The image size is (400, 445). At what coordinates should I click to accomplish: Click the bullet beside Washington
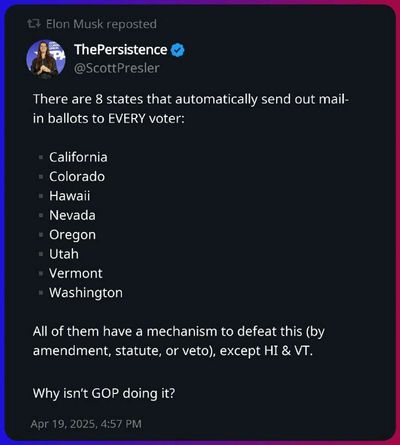pyautogui.click(x=41, y=293)
